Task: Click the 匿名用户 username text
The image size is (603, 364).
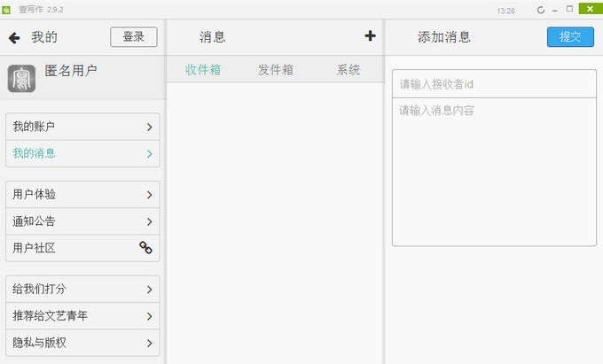Action: point(71,71)
